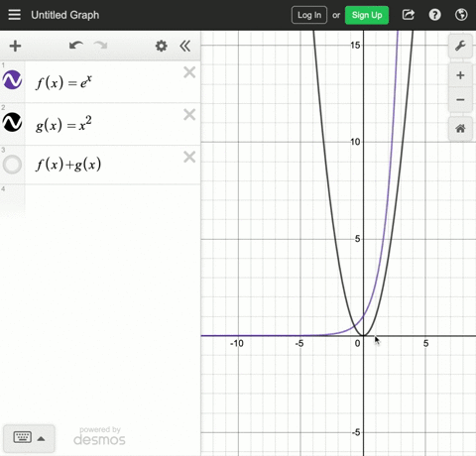Show the on-screen keyboard
The image size is (476, 456).
[x=23, y=437]
